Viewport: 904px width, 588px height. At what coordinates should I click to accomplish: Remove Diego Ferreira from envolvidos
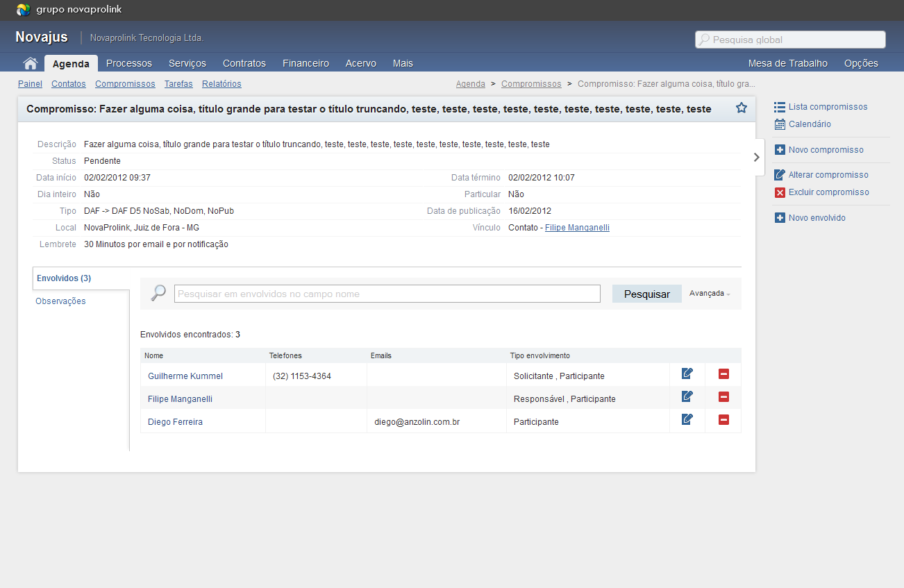click(x=723, y=420)
